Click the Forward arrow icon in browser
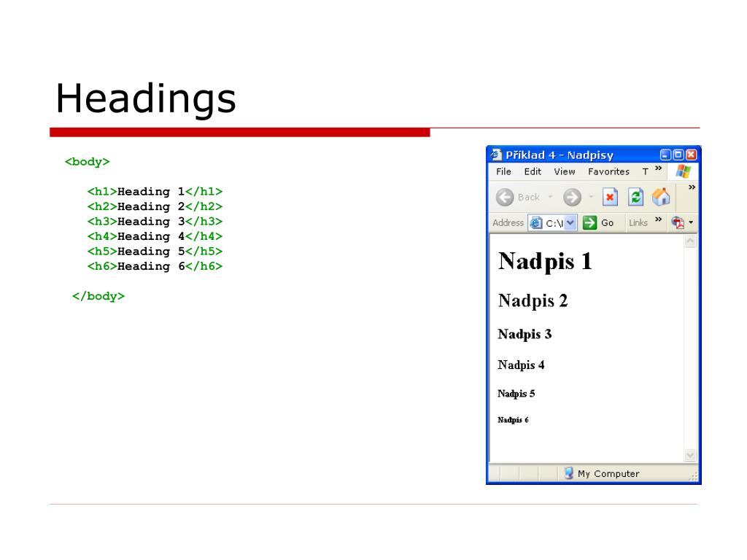This screenshot has height=560, width=747. point(572,197)
